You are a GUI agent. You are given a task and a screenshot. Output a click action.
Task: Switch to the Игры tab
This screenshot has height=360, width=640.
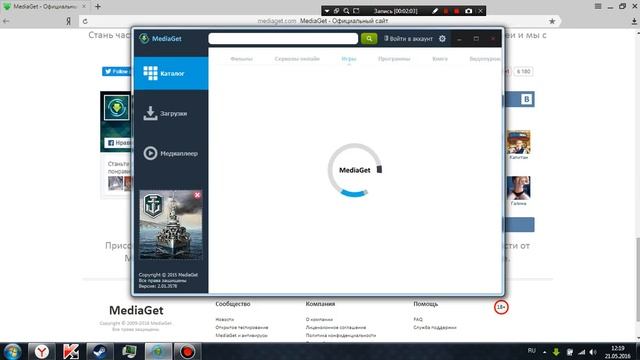[x=349, y=59]
